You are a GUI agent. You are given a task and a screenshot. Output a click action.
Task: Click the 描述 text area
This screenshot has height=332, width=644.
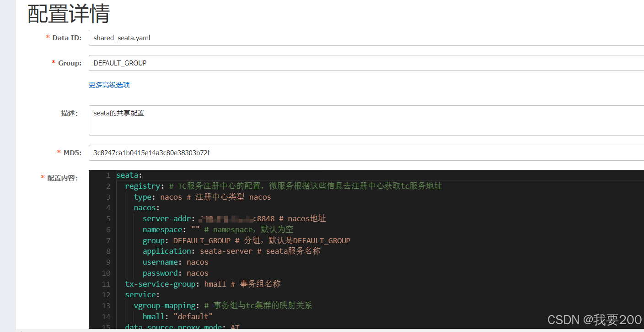point(366,120)
